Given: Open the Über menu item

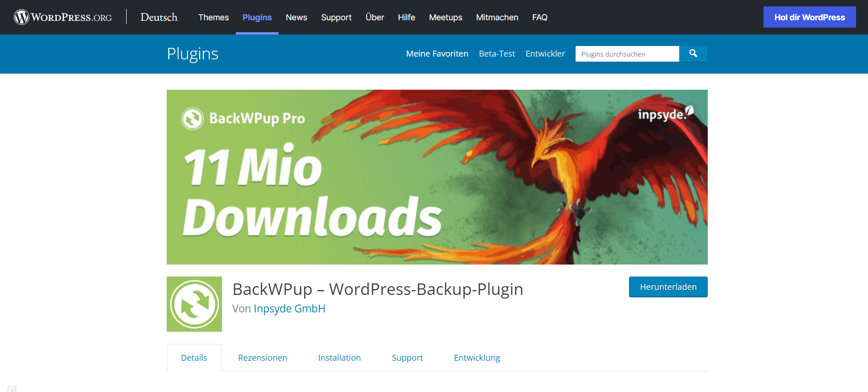Looking at the screenshot, I should coord(375,17).
